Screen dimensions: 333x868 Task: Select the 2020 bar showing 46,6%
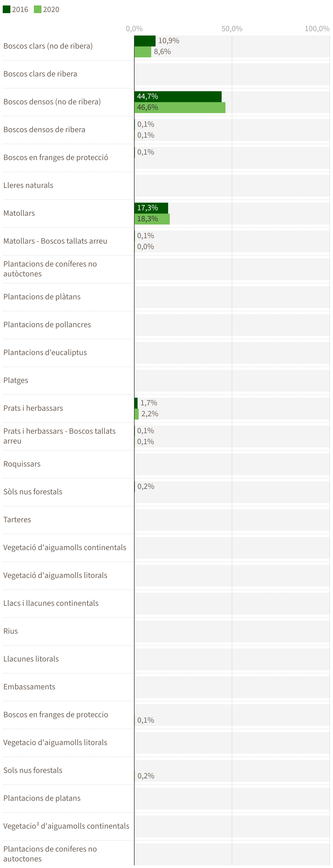(180, 108)
